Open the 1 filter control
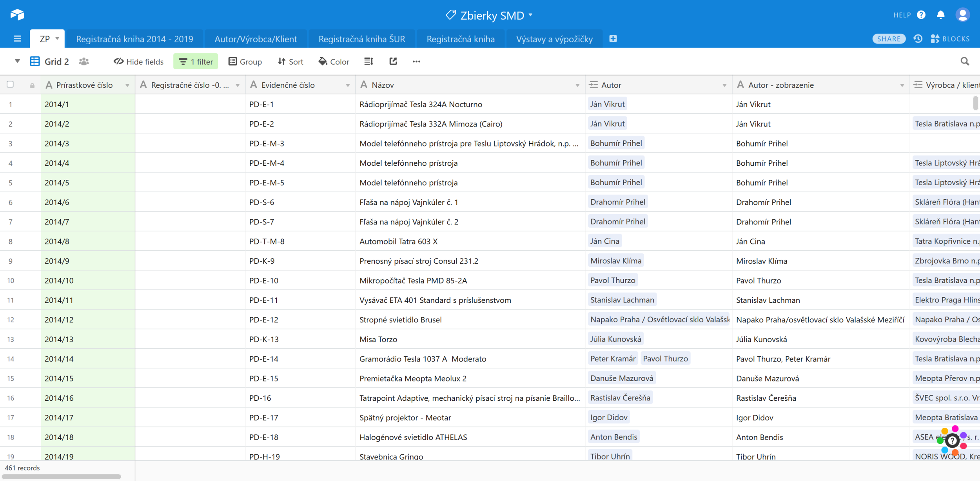Image resolution: width=980 pixels, height=481 pixels. (196, 61)
